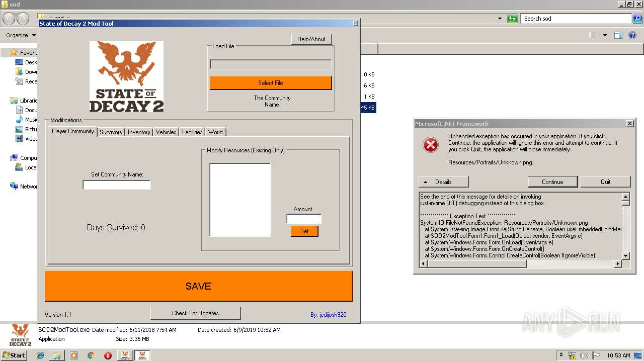The width and height of the screenshot is (644, 362).
Task: Click the Explorer refresh button beside address bar
Action: [512, 19]
